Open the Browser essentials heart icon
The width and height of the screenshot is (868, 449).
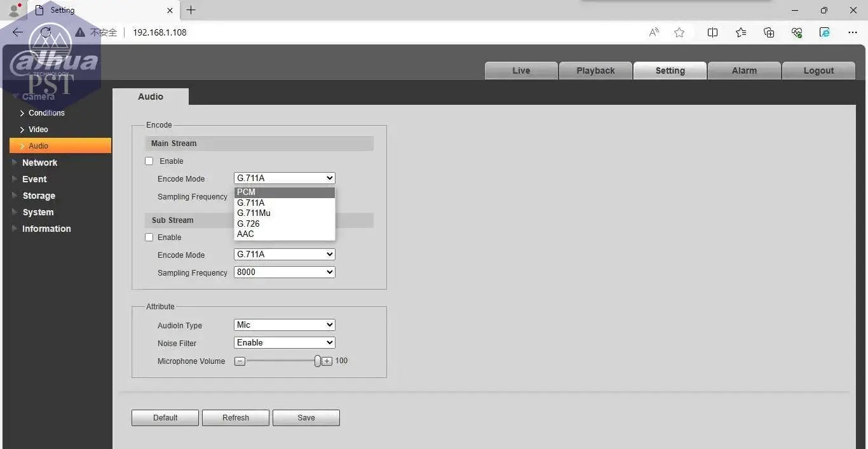click(x=797, y=32)
